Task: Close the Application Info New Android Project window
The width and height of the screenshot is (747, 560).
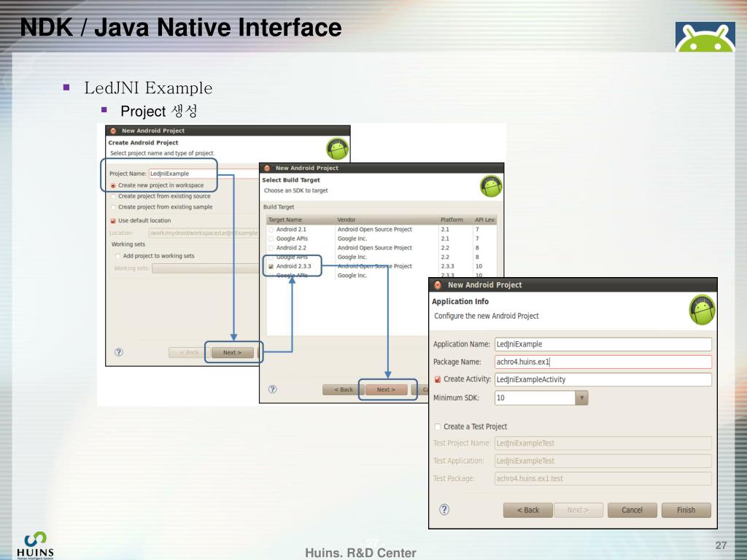Action: click(438, 285)
